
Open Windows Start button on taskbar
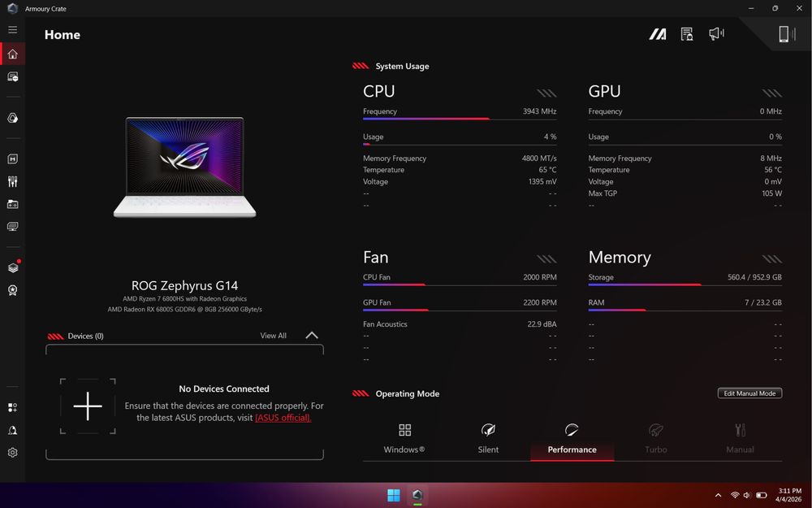pos(394,495)
